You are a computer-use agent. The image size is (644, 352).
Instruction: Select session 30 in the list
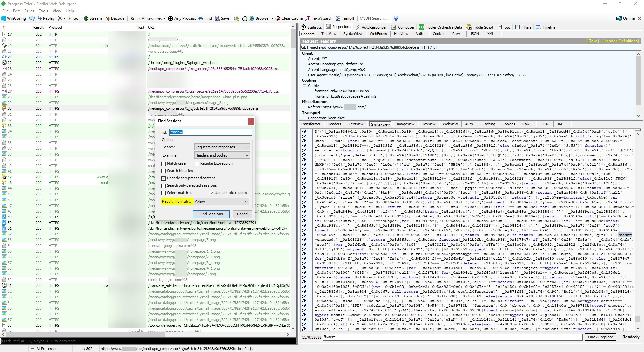(146, 108)
